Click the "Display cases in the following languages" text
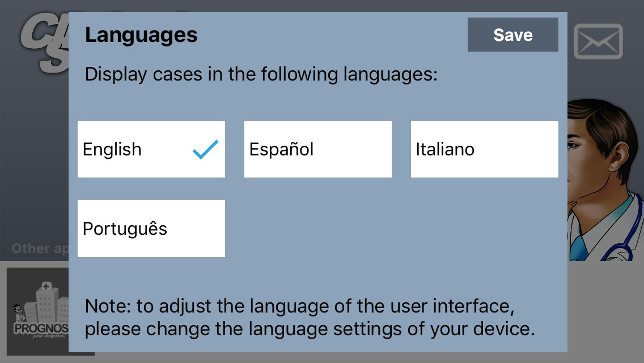Viewport: 644px width, 363px height. [x=261, y=74]
